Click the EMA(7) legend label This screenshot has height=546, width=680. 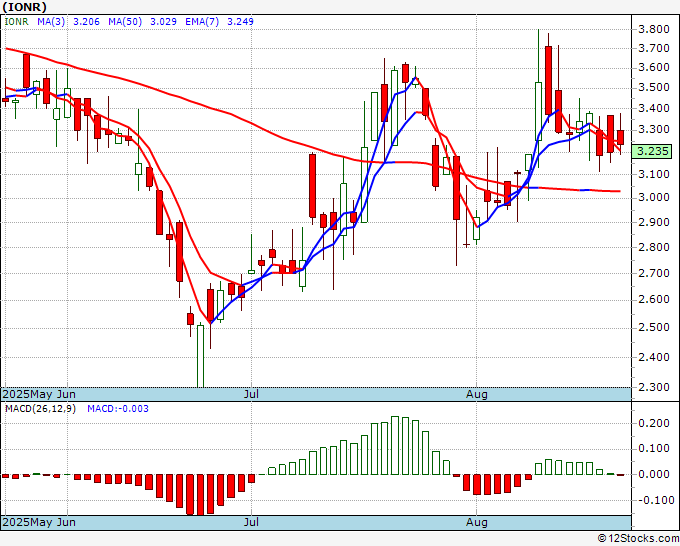click(x=202, y=22)
